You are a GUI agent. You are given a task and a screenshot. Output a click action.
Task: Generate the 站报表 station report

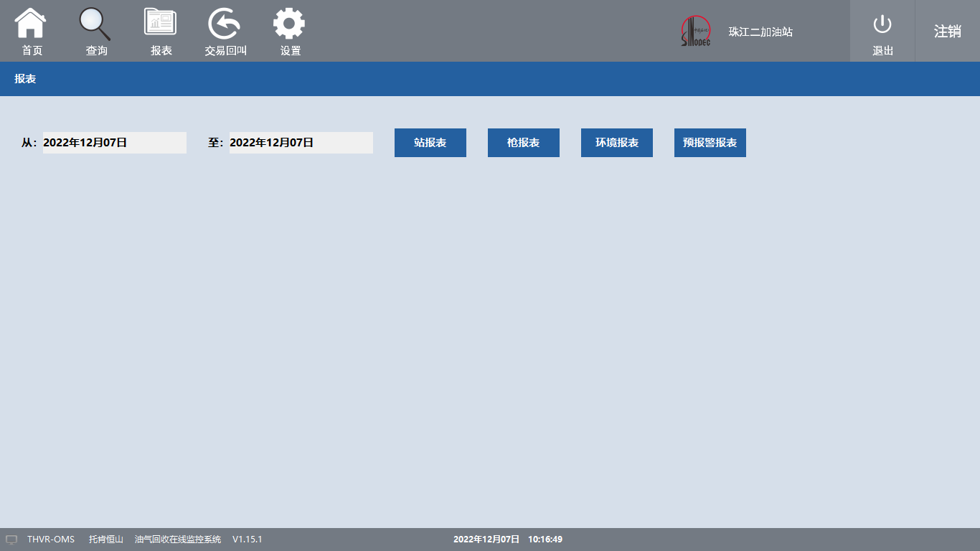tap(430, 143)
